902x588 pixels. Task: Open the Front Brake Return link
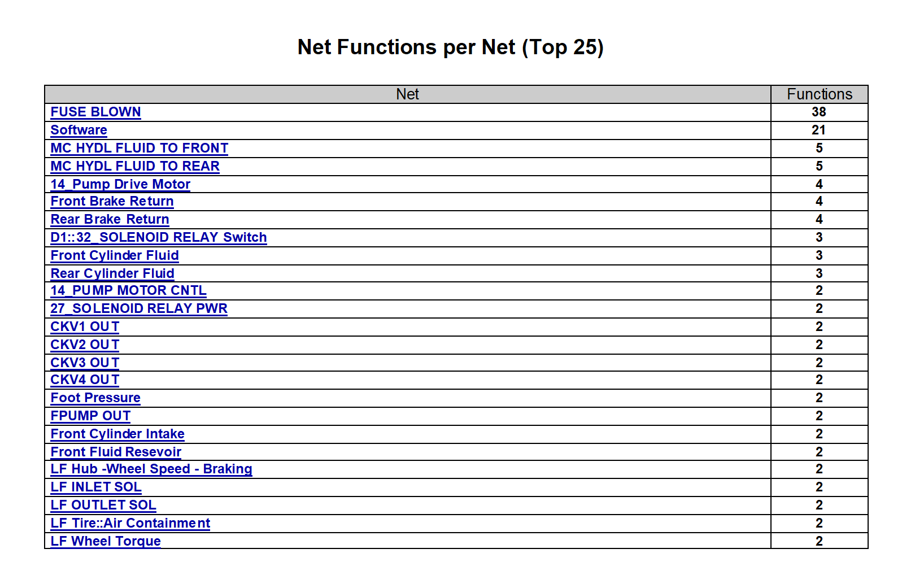click(112, 201)
